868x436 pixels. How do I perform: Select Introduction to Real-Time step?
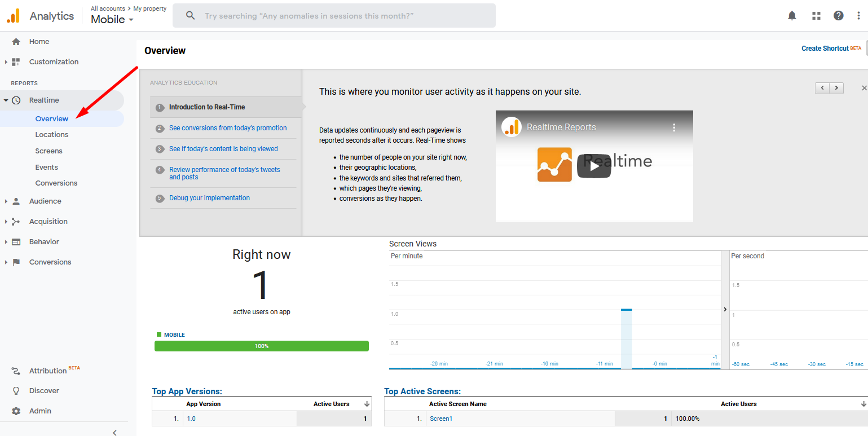pos(207,107)
